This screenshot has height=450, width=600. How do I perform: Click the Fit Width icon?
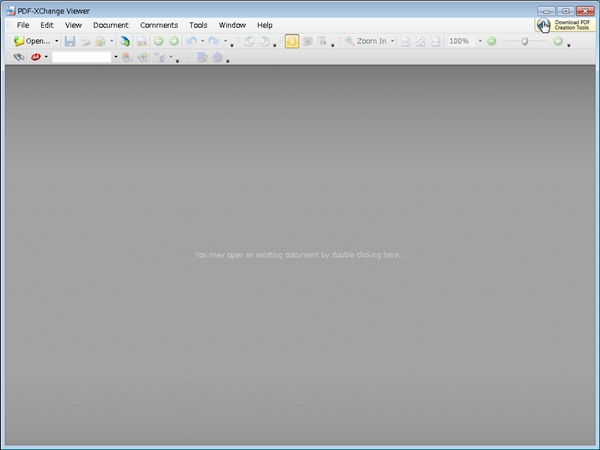pos(435,41)
